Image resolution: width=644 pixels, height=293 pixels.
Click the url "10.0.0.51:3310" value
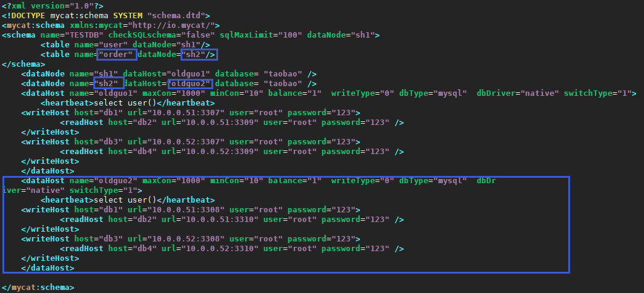[x=220, y=220]
